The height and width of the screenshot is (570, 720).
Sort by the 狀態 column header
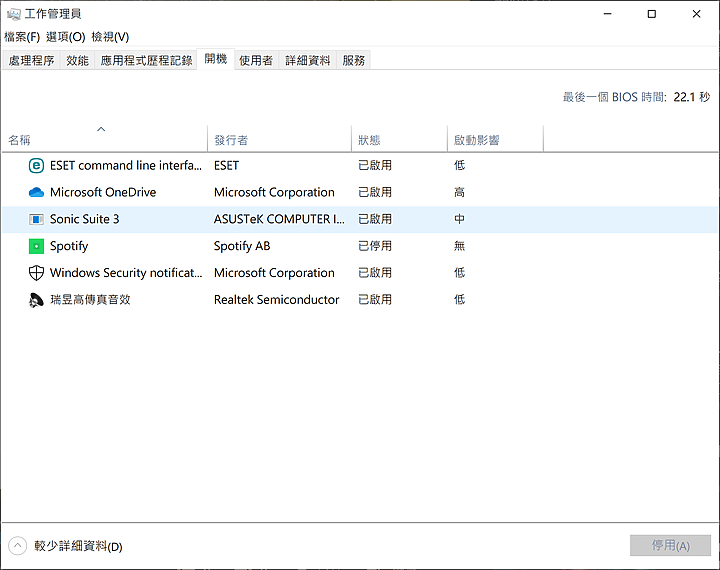coord(399,139)
